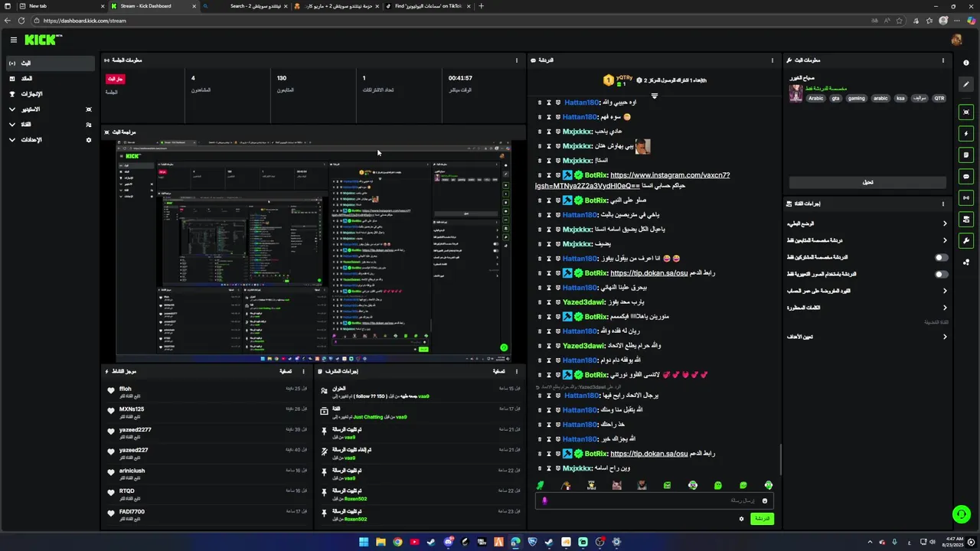Click the chat panel scrollbar
Screen dimensions: 980x551
click(781, 459)
